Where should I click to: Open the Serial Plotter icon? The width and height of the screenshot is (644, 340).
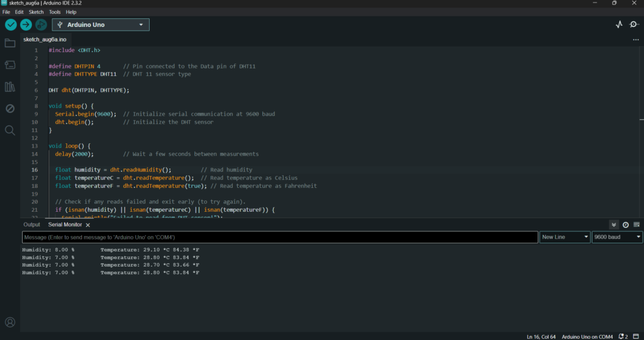[619, 25]
